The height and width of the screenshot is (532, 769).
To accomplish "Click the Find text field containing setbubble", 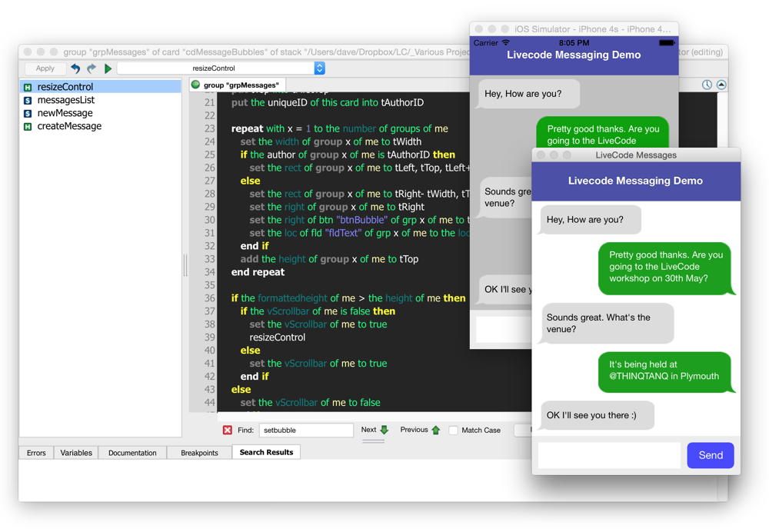I will [x=305, y=431].
